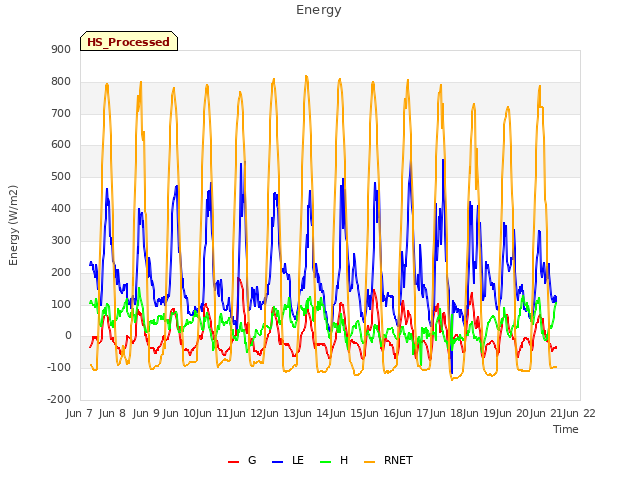Click the red G legend swatch

point(233,462)
